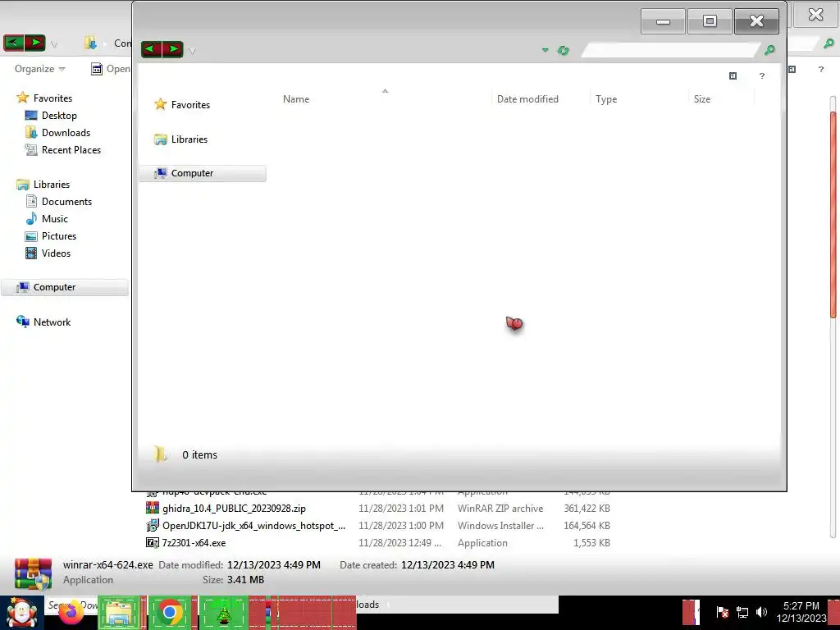Open Desktop under Favorites
This screenshot has height=630, width=840.
click(52, 115)
